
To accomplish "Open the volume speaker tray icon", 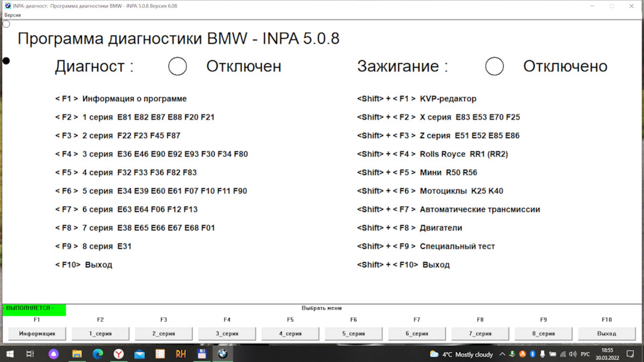I will click(573, 354).
